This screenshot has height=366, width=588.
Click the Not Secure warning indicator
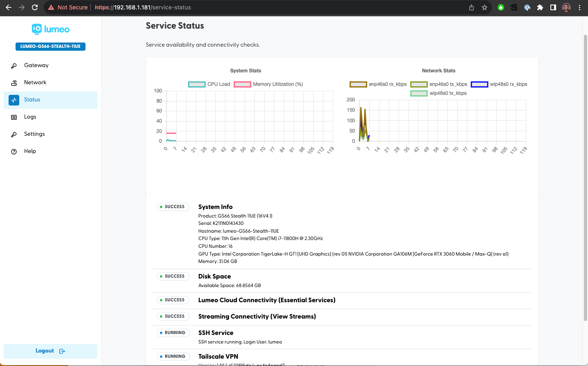pyautogui.click(x=68, y=7)
